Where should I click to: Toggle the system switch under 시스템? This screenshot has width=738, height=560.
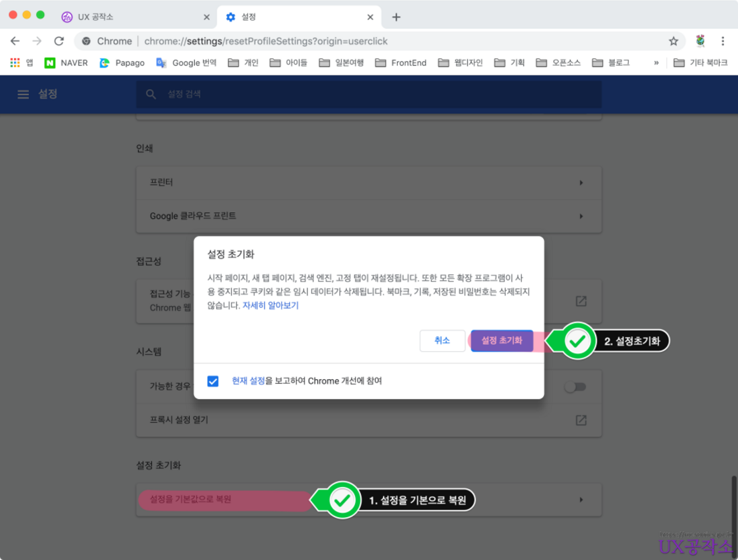pos(575,387)
